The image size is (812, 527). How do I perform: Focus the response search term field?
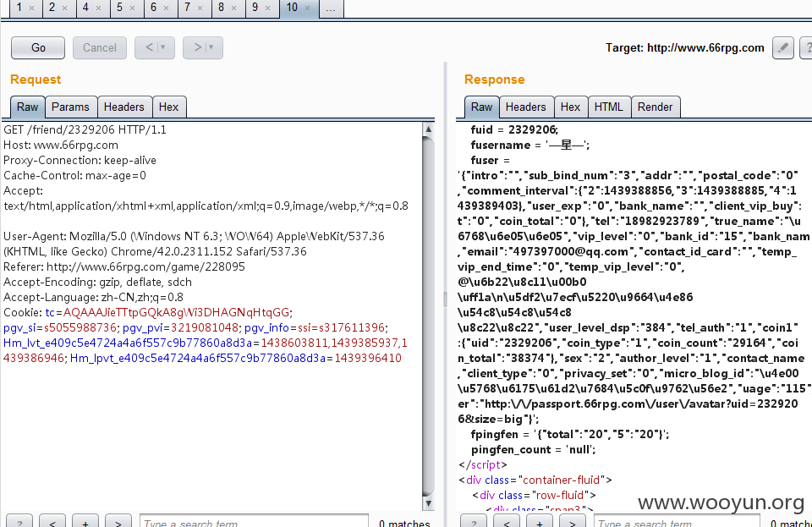click(x=677, y=522)
